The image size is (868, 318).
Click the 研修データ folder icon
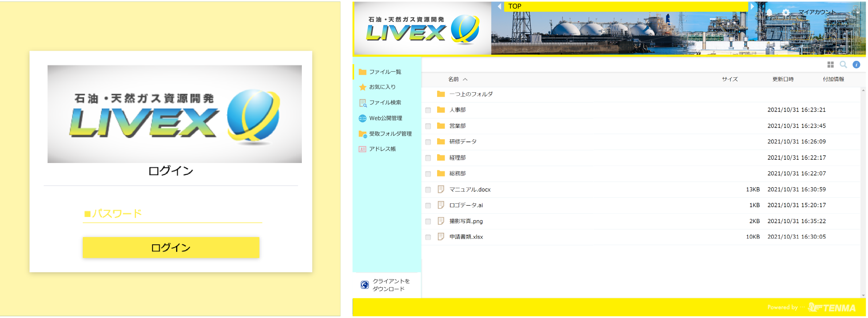441,141
